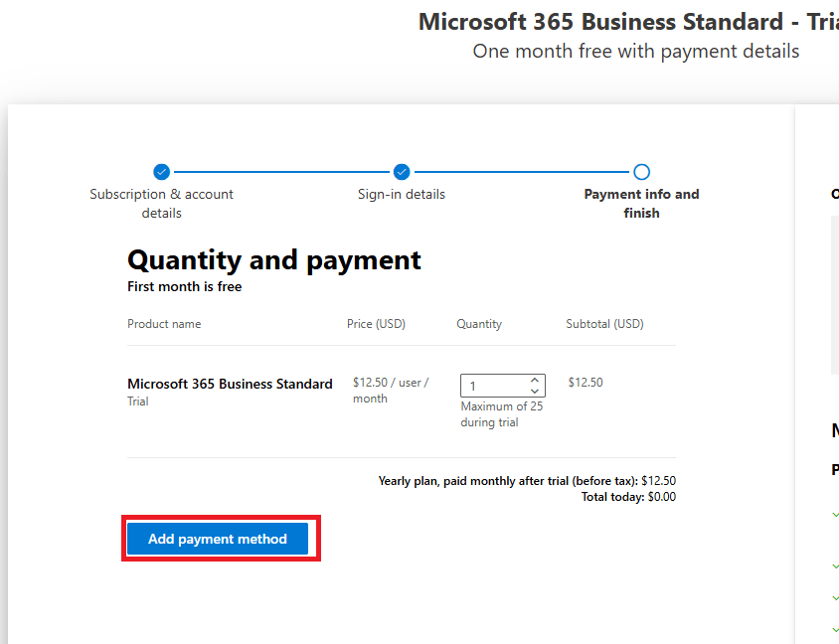839x644 pixels.
Task: Click the 'Subtotal (USD)' column header
Action: coord(604,324)
